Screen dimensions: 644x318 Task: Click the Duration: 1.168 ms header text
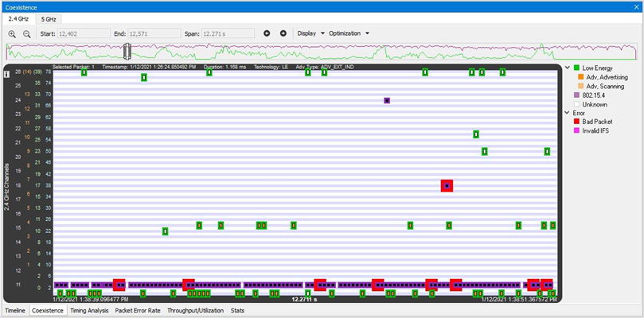(x=224, y=67)
